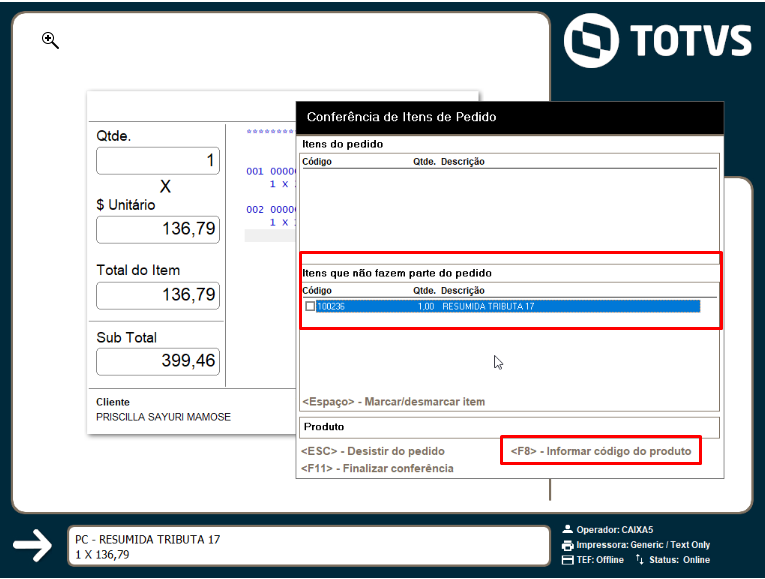Click the TEF card icon
This screenshot has width=765, height=579.
pyautogui.click(x=567, y=560)
